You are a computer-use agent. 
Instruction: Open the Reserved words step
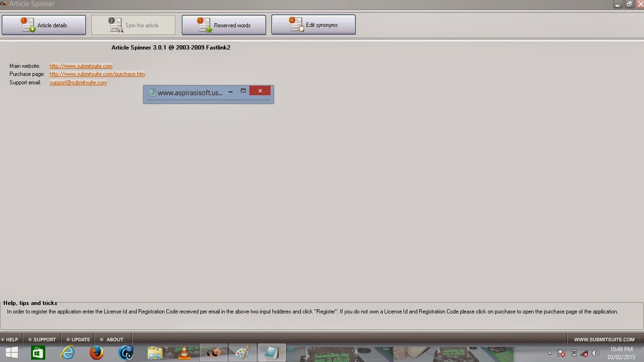tap(224, 25)
